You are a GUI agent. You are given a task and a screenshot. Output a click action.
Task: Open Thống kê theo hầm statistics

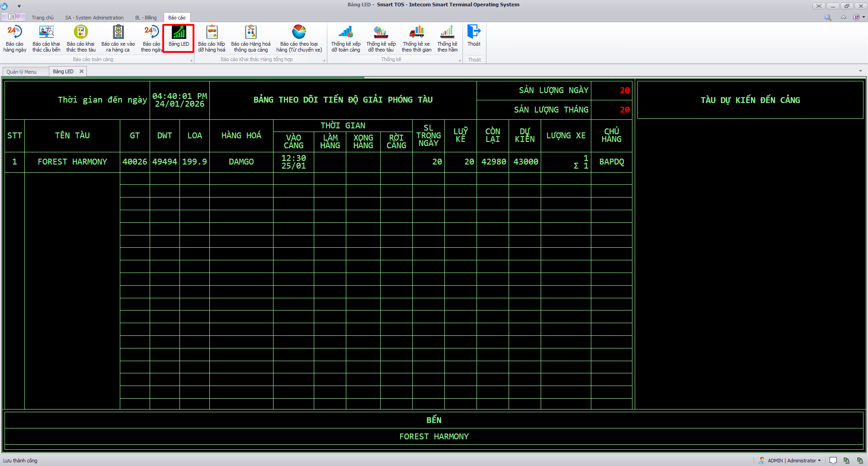point(447,38)
